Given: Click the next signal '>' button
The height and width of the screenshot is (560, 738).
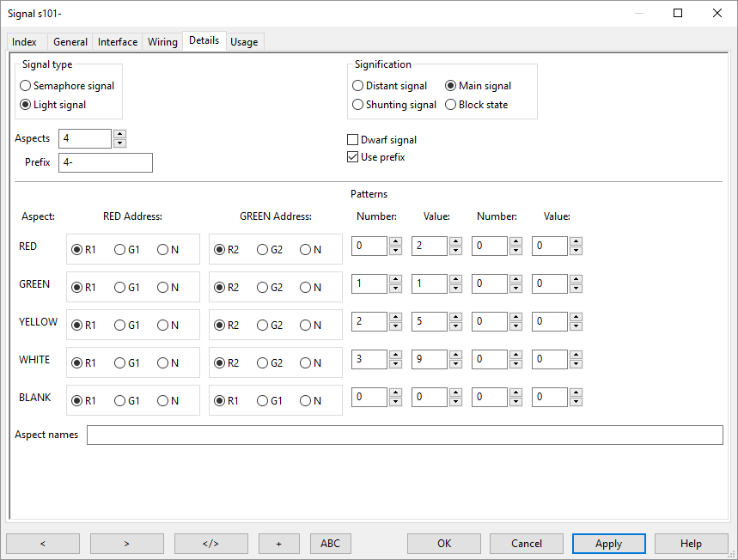Looking at the screenshot, I should 126,544.
